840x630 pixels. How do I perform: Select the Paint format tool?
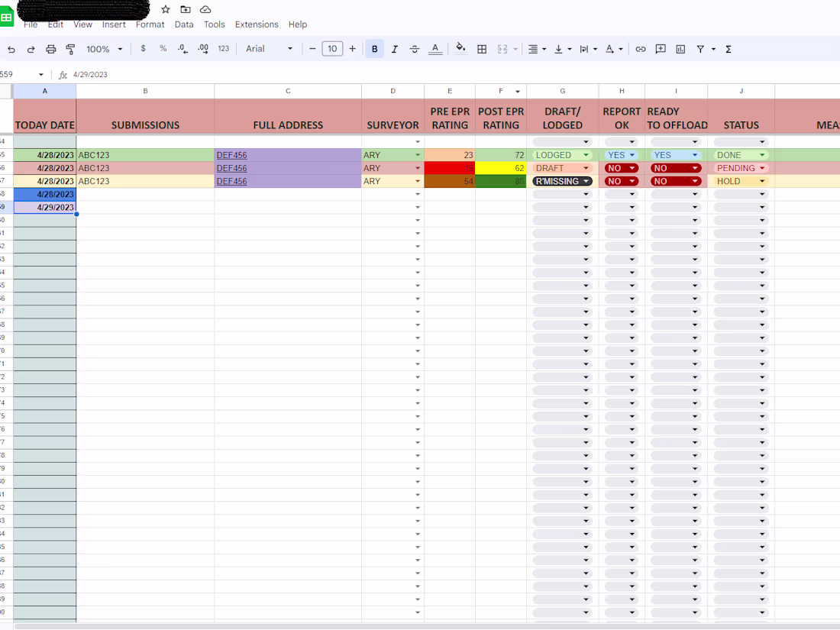(x=69, y=48)
